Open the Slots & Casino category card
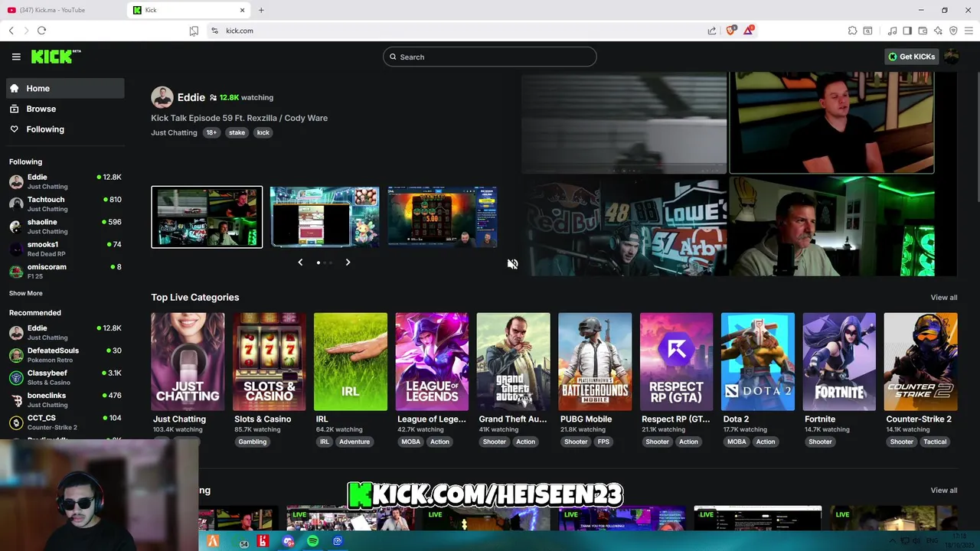980x551 pixels. [269, 362]
